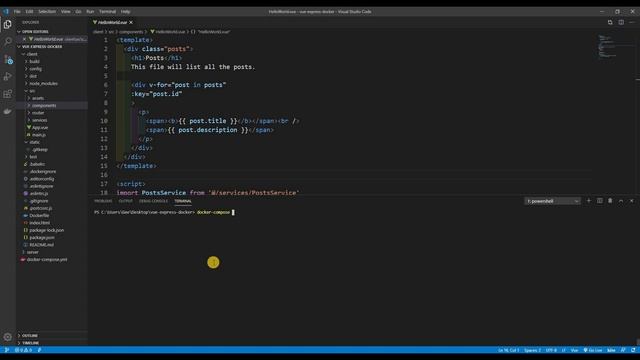Open the feedback icon in status bar

(x=623, y=350)
